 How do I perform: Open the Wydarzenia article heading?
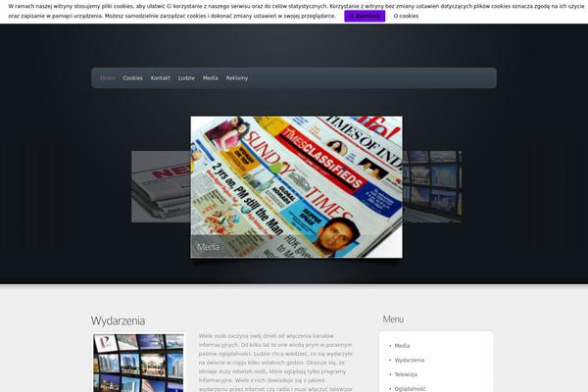click(x=119, y=321)
